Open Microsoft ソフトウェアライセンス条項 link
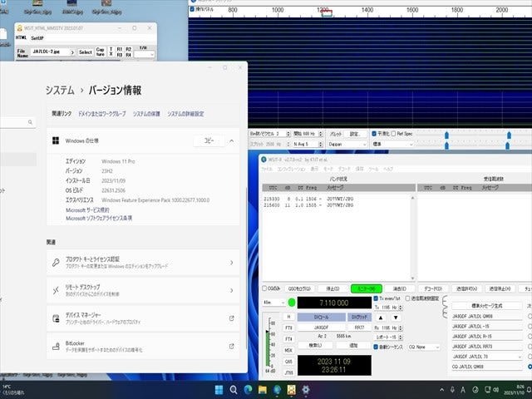Viewport: 532px width, 399px height. [x=99, y=218]
